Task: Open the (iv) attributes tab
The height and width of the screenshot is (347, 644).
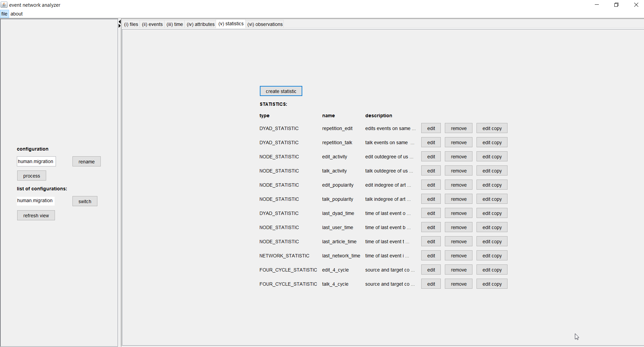Action: coord(201,24)
